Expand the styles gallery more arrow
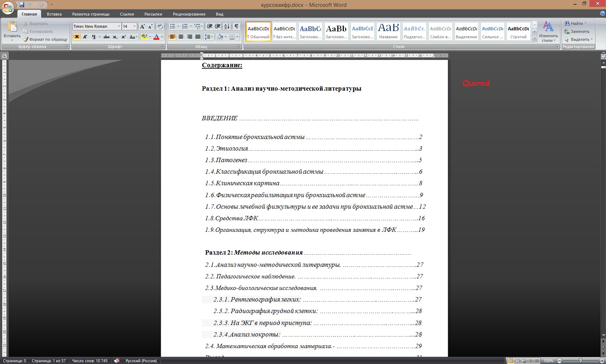The image size is (606, 364). [535, 39]
